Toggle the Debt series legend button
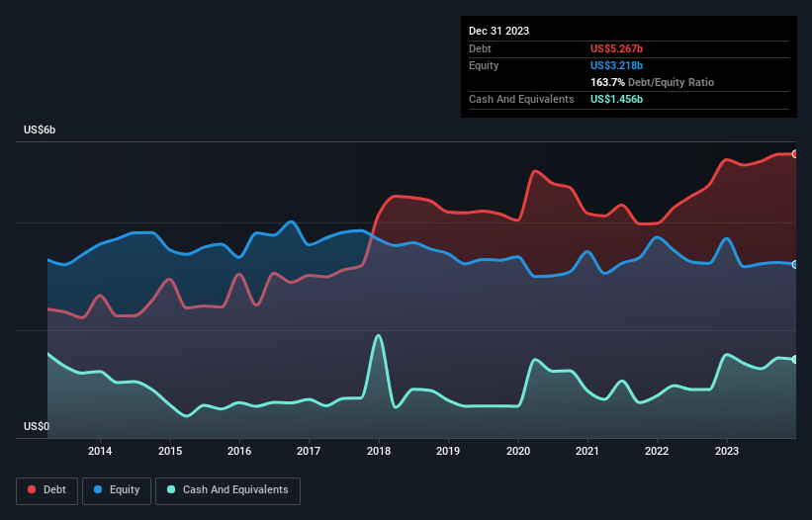The image size is (812, 520). coord(46,490)
